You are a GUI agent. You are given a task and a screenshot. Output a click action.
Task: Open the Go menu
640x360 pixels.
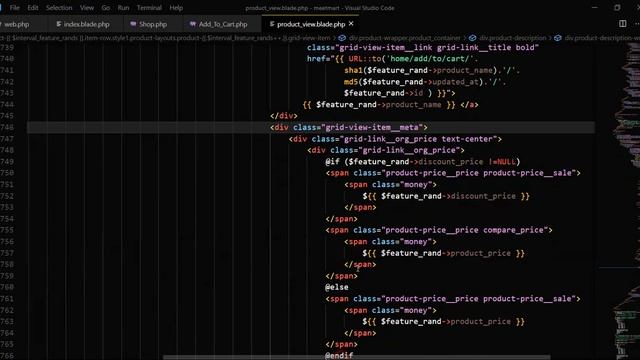tap(105, 8)
